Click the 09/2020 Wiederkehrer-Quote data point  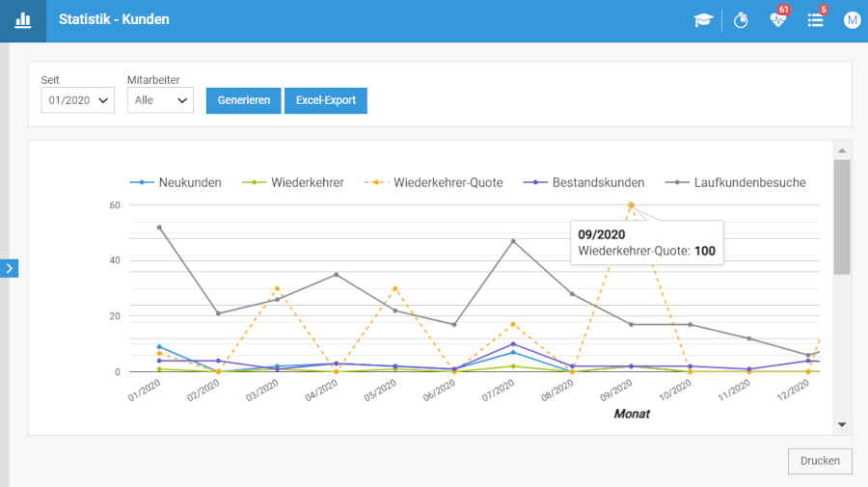(x=631, y=204)
